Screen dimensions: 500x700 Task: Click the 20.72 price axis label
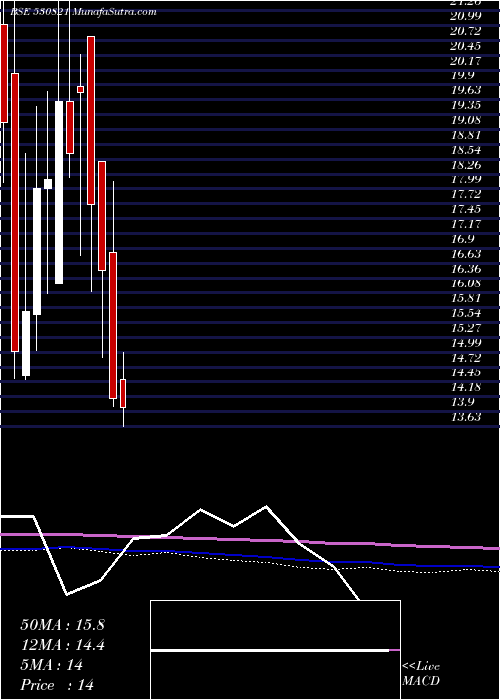point(466,31)
